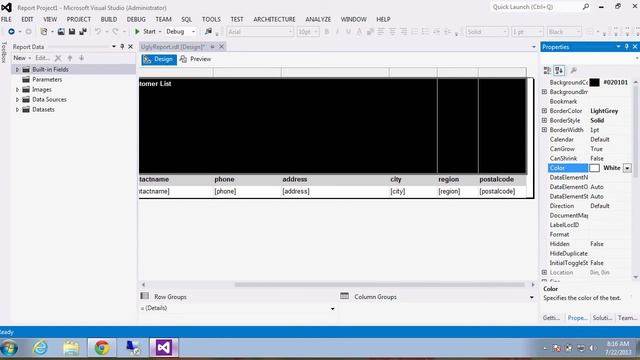640x360 pixels.
Task: Click the Open File toolbar icon
Action: click(61, 31)
